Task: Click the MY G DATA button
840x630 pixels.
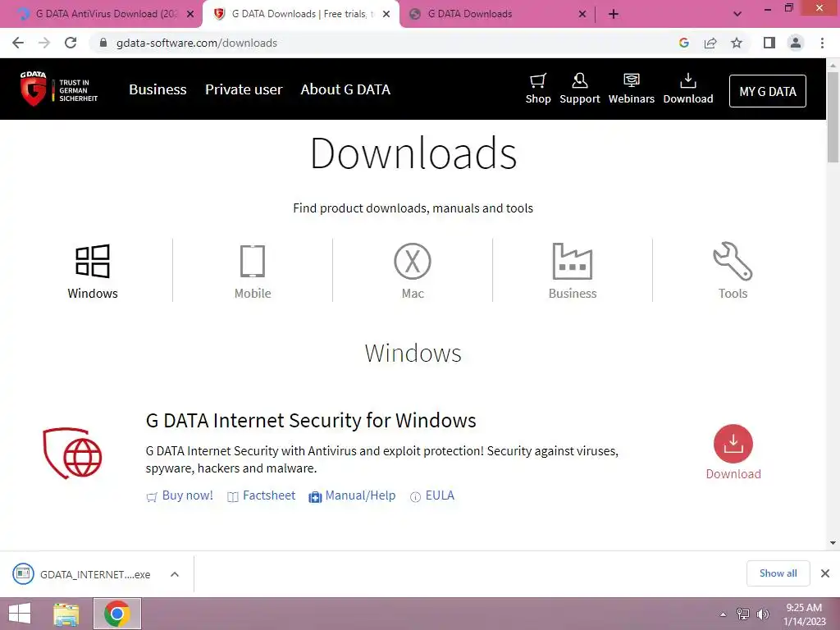Action: (767, 91)
